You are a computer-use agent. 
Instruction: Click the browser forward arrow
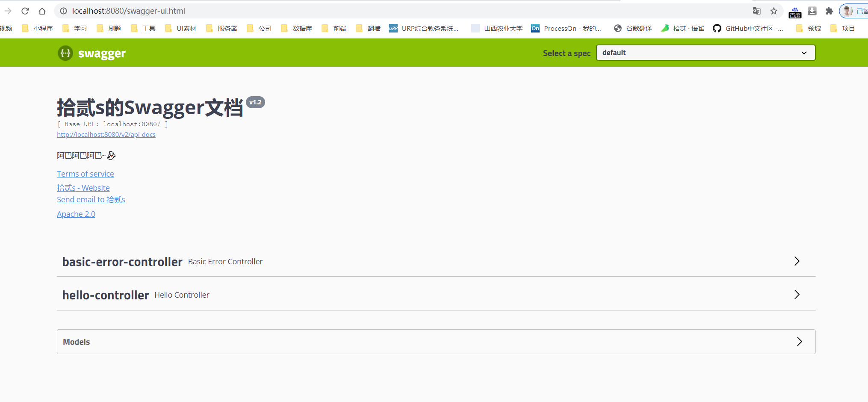(x=8, y=11)
